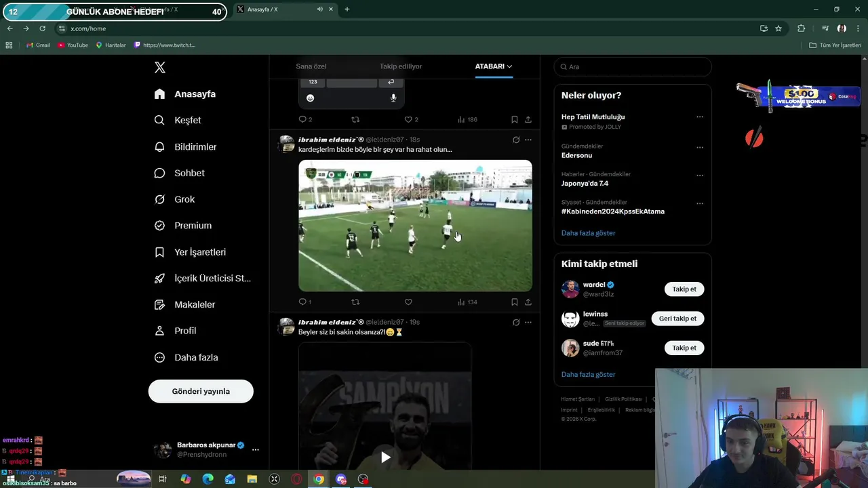This screenshot has width=868, height=488.
Task: Focus the Ara search field
Action: [x=633, y=66]
